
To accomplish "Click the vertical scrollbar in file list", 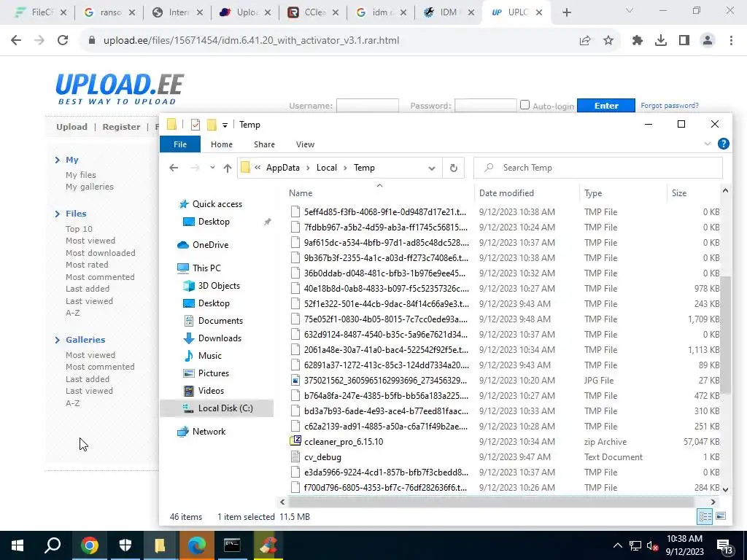I will 725,335.
